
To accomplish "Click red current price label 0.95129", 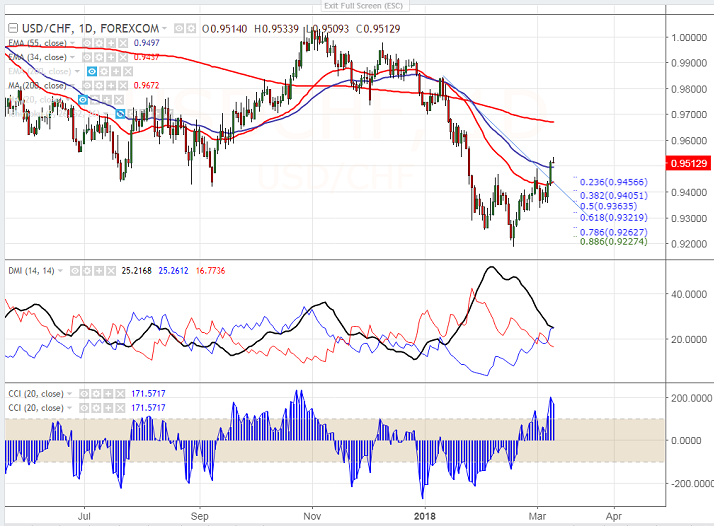I will [x=688, y=163].
